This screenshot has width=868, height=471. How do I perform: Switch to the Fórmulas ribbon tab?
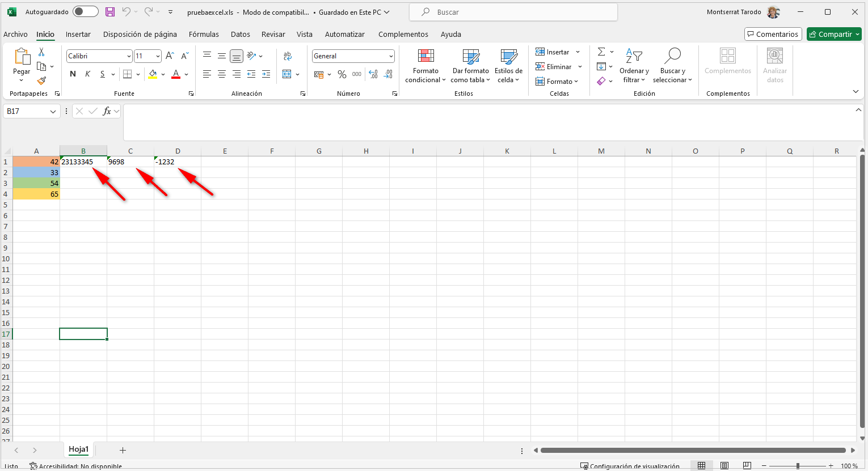tap(204, 34)
